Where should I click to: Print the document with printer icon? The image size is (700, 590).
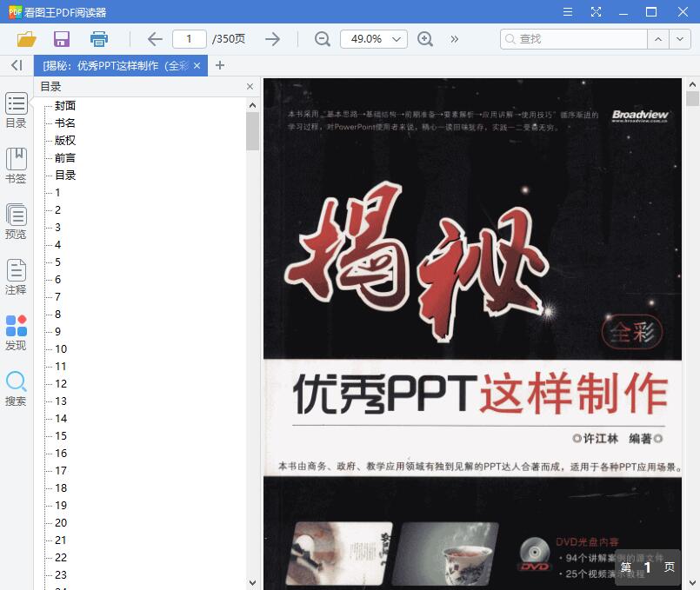(x=98, y=39)
